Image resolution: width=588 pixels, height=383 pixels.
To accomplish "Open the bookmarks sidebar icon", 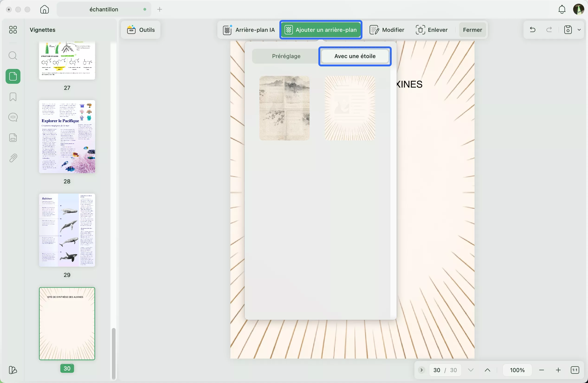I will point(13,97).
